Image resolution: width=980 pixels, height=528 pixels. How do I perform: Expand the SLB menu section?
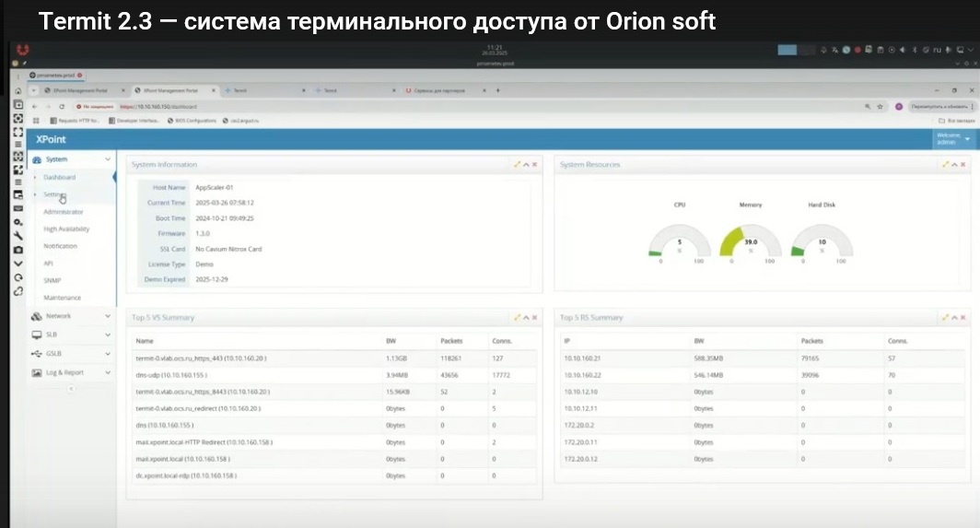click(108, 334)
